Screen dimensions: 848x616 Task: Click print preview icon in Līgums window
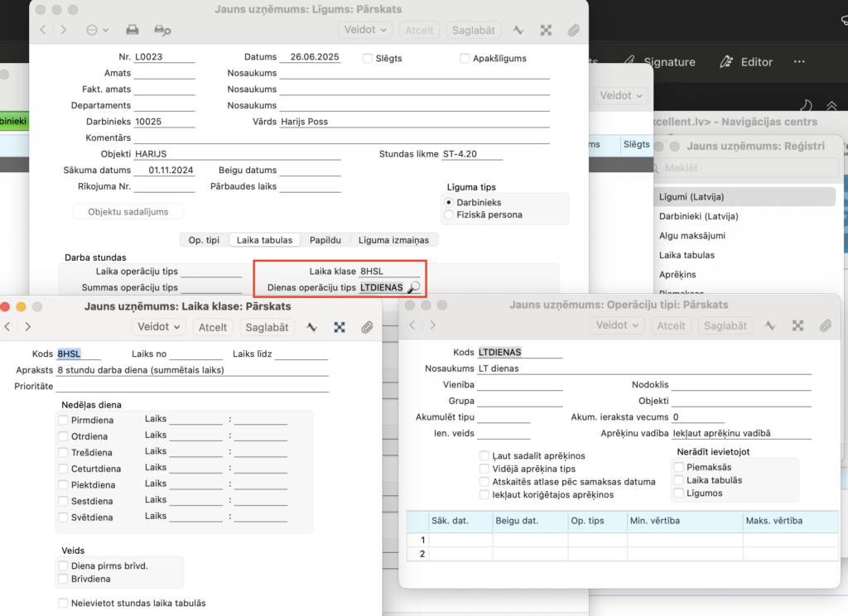[162, 31]
